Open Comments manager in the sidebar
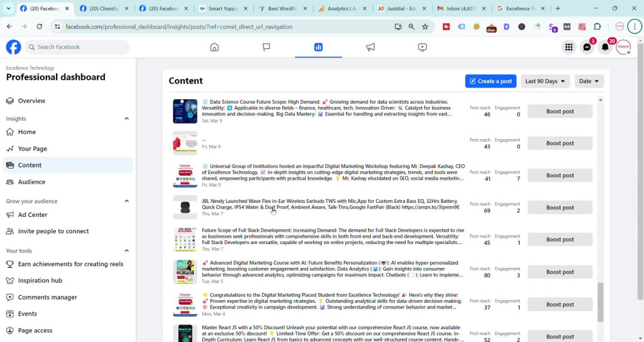 (68, 298)
